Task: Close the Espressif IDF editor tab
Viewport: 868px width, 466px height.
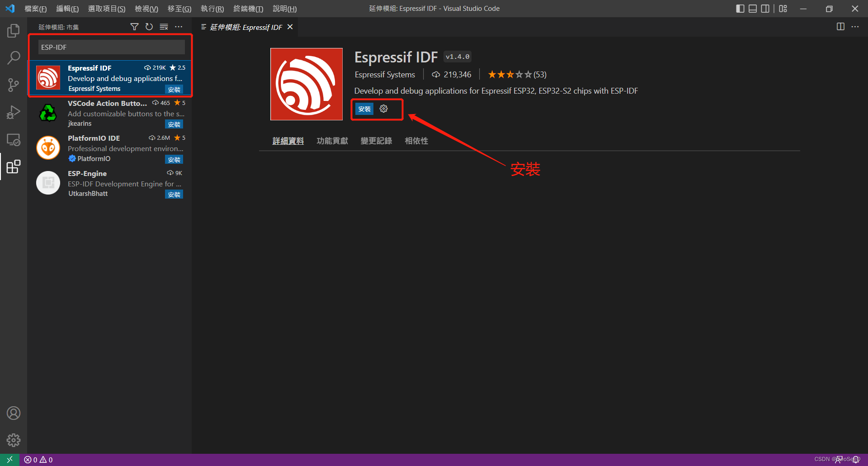Action: (290, 27)
